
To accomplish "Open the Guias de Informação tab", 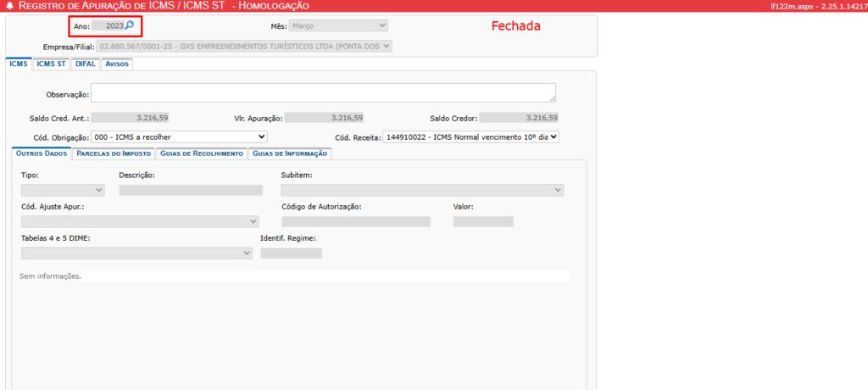I will pos(289,153).
